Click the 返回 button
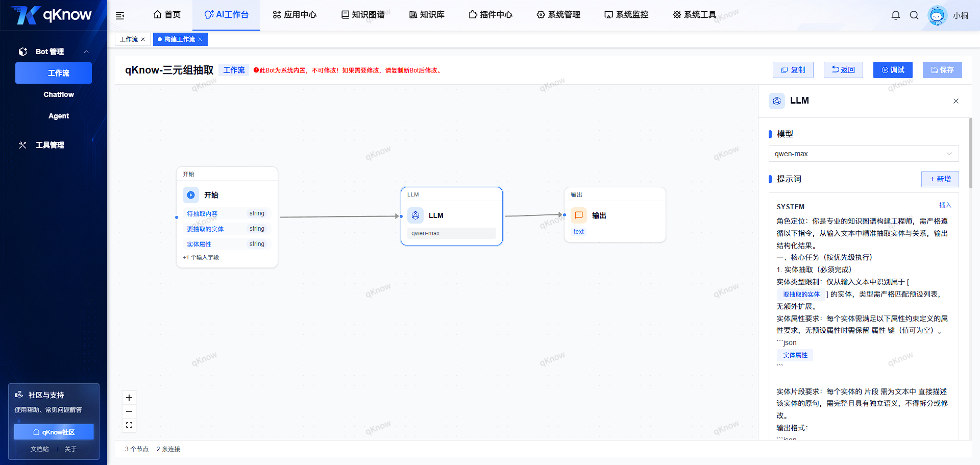The image size is (980, 465). click(843, 70)
